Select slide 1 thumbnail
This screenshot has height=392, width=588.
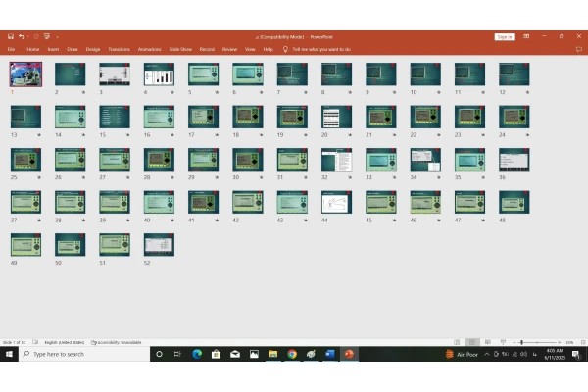[25, 74]
